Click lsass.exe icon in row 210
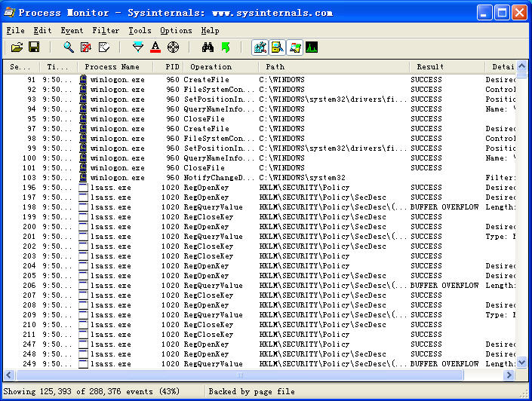This screenshot has width=532, height=401. pos(83,325)
